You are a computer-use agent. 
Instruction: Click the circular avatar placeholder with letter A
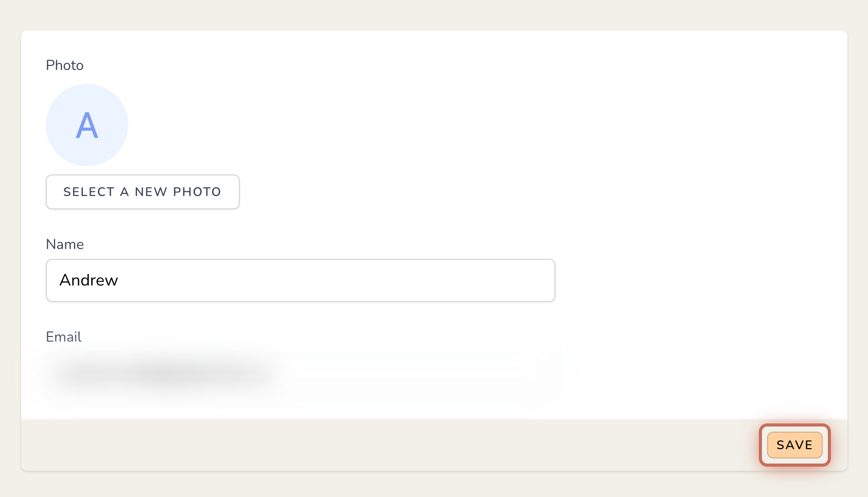pyautogui.click(x=87, y=125)
